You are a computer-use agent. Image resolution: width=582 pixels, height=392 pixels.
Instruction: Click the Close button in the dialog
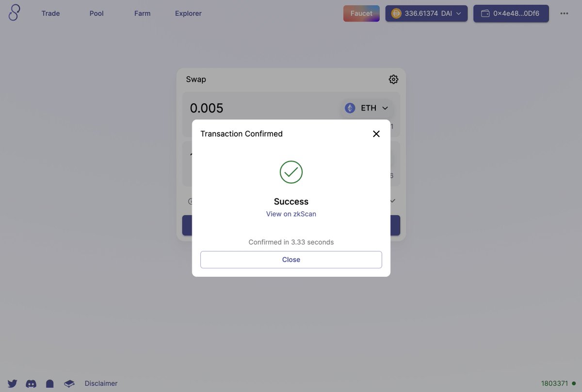coord(291,260)
